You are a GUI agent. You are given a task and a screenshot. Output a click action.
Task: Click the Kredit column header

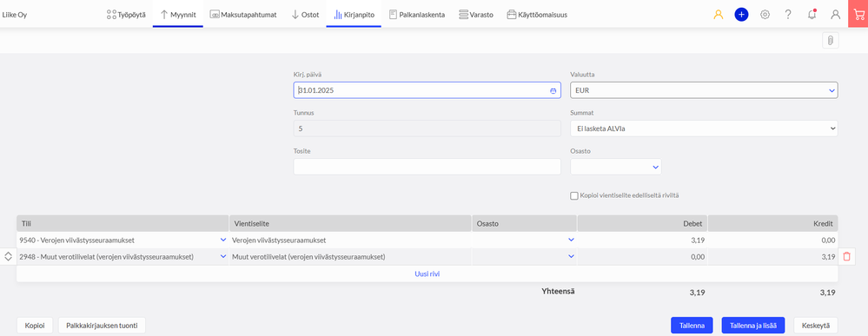[772, 224]
